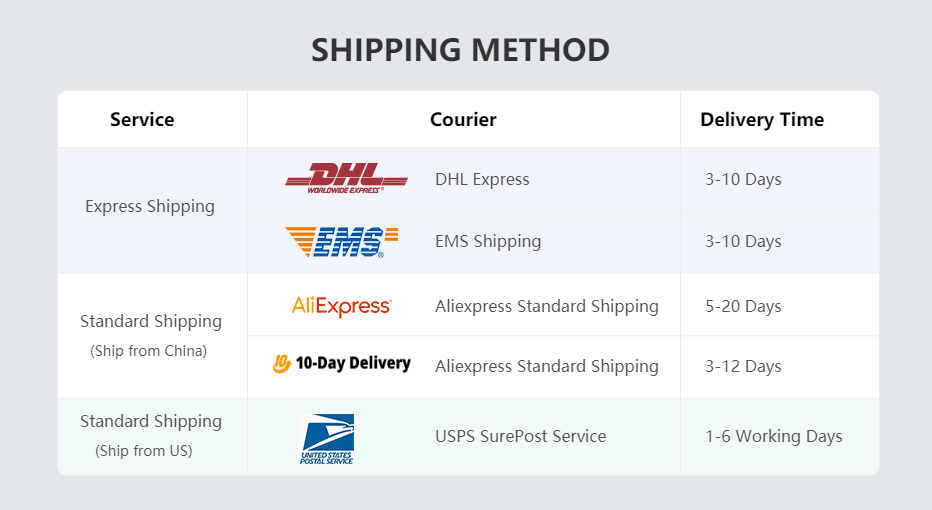Click the DHL Express courier text
The width and height of the screenshot is (932, 510).
(x=482, y=180)
